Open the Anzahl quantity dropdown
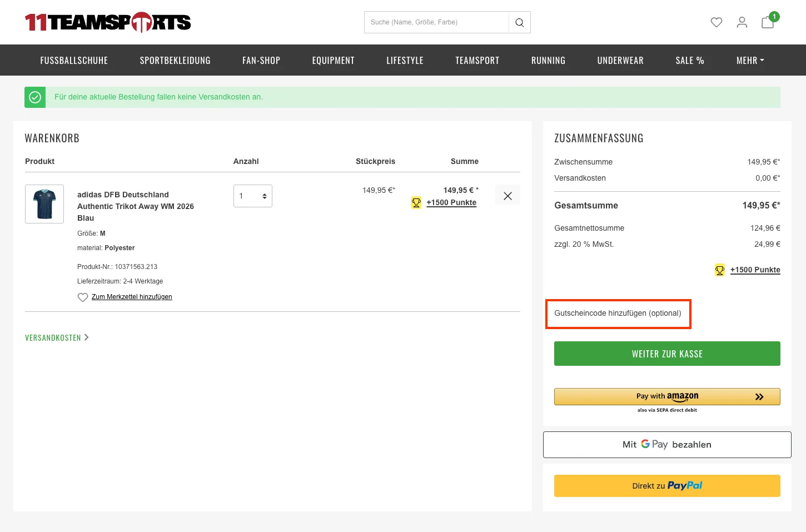Screen dimensions: 806x532 pyautogui.click(x=253, y=196)
